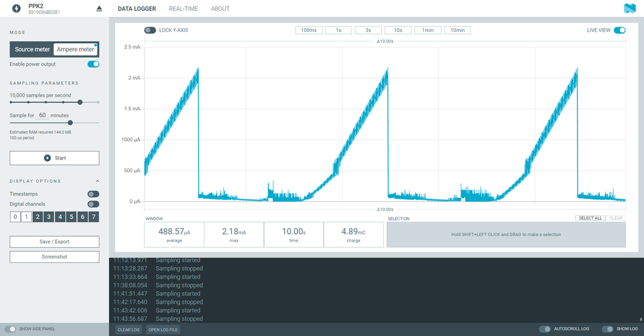The width and height of the screenshot is (644, 336).
Task: Start sampling
Action: point(54,158)
